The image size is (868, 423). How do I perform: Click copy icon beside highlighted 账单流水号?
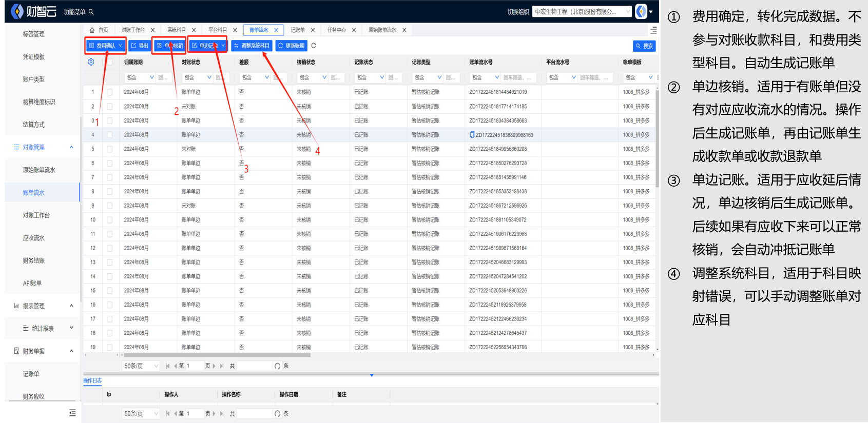coord(472,135)
